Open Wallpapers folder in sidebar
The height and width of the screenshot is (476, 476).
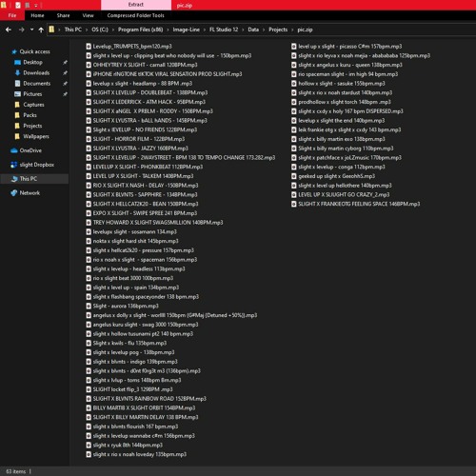36,136
